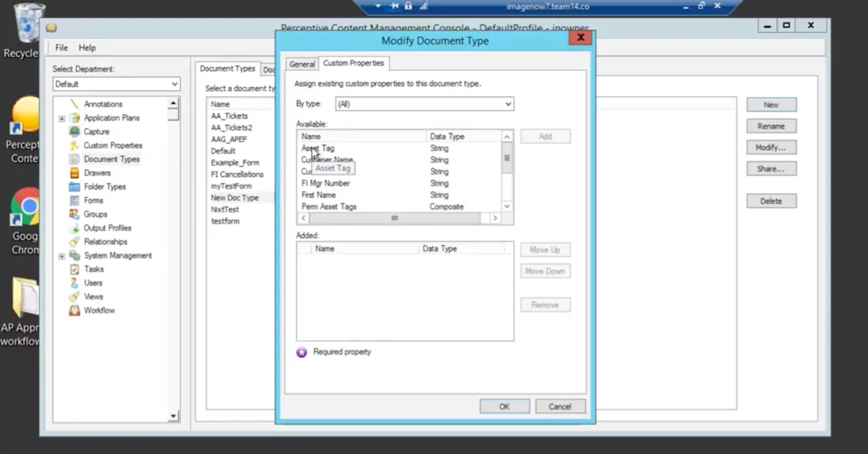Click the Drawers icon in sidebar

click(75, 172)
